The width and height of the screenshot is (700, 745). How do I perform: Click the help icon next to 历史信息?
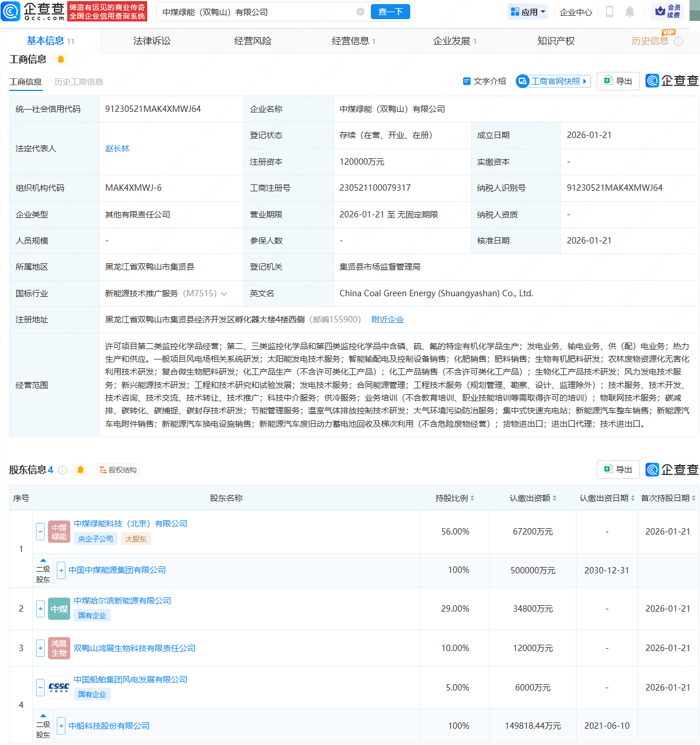pyautogui.click(x=679, y=41)
